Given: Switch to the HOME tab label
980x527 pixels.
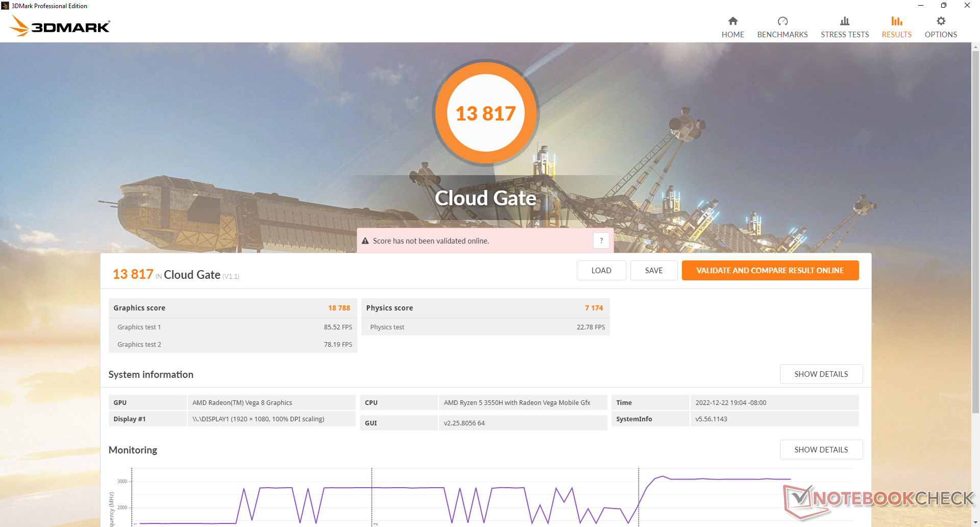Looking at the screenshot, I should point(732,35).
